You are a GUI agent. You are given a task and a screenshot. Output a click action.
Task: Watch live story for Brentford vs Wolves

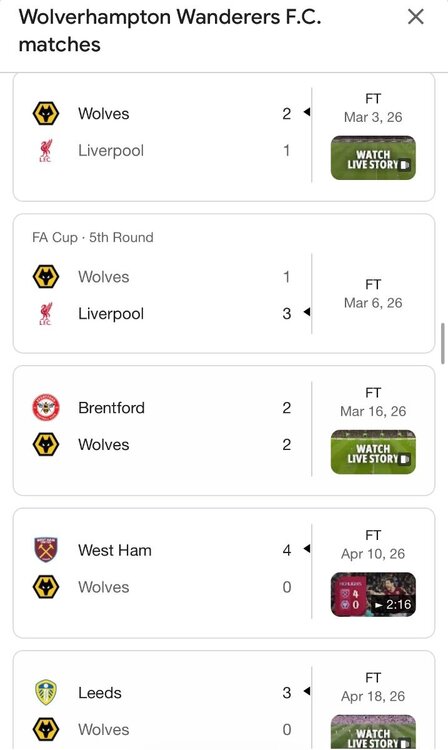click(373, 452)
